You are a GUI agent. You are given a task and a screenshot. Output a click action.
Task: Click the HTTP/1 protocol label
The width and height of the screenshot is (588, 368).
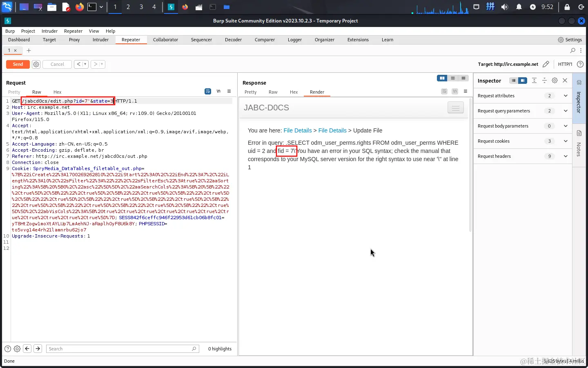click(x=565, y=64)
